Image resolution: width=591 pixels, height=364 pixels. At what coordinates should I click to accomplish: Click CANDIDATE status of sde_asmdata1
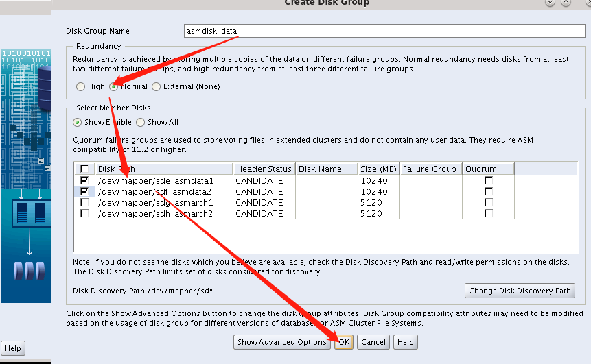[264, 181]
